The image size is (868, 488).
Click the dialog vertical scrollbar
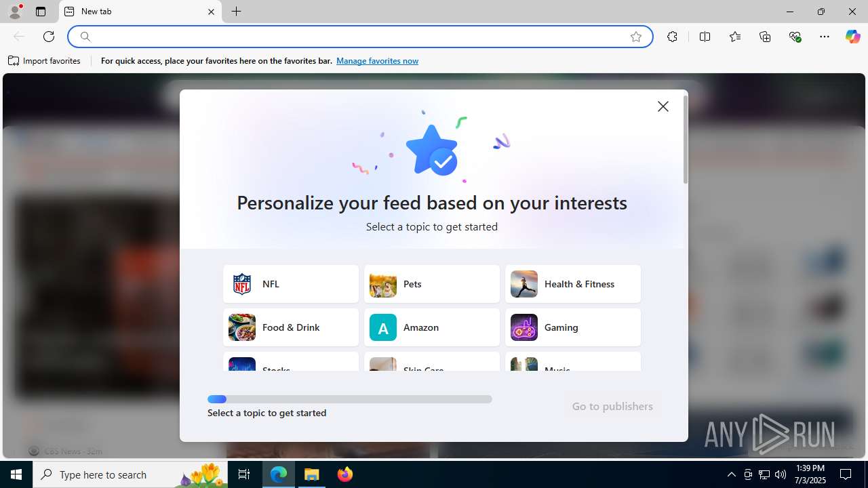click(686, 140)
